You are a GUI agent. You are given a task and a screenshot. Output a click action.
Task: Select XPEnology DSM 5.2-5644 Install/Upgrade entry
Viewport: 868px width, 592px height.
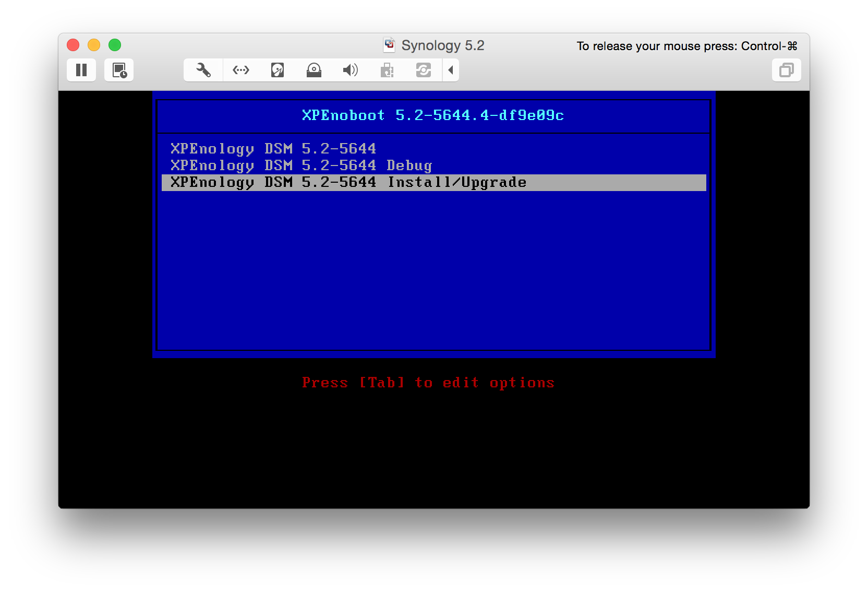click(x=434, y=182)
